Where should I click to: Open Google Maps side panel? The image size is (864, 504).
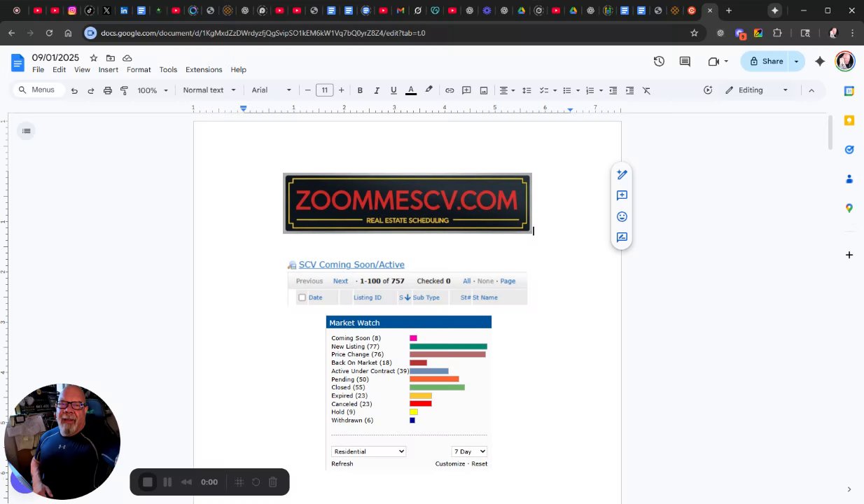coord(849,208)
